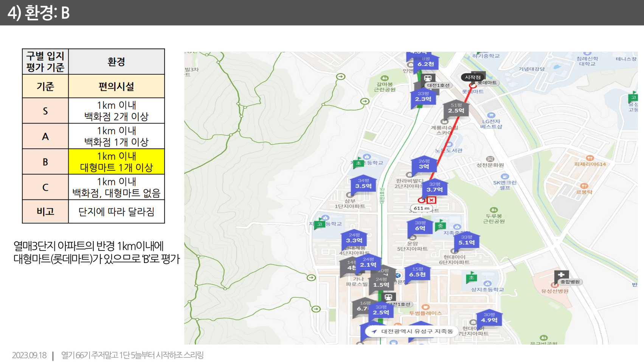
Task: Click the 투썸플레이스 cafe icon
Action: (425, 307)
